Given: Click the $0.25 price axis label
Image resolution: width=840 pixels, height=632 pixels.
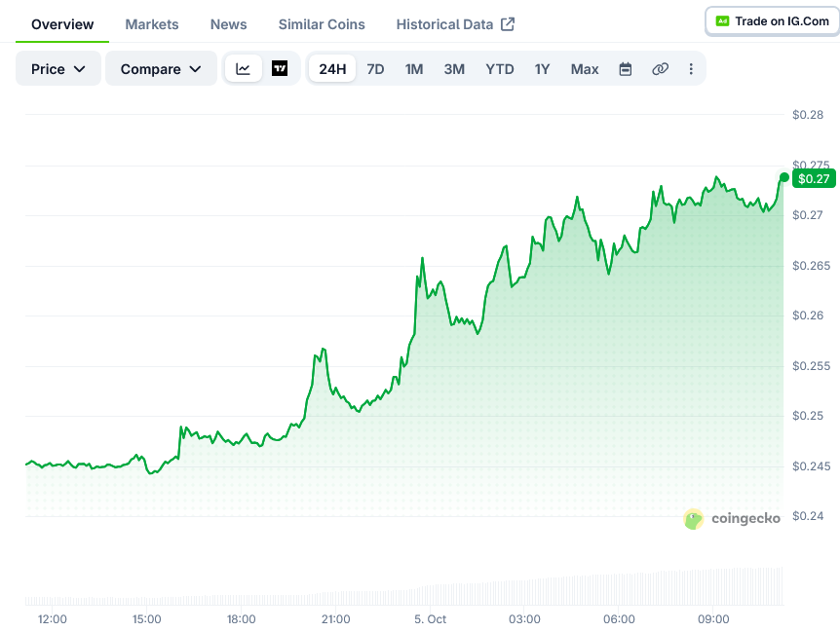Looking at the screenshot, I should [808, 415].
